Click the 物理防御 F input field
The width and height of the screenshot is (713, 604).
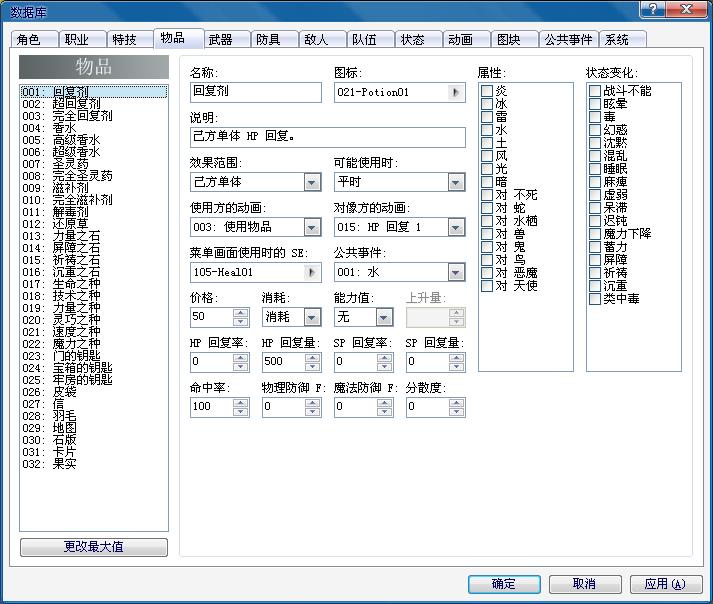coord(284,407)
